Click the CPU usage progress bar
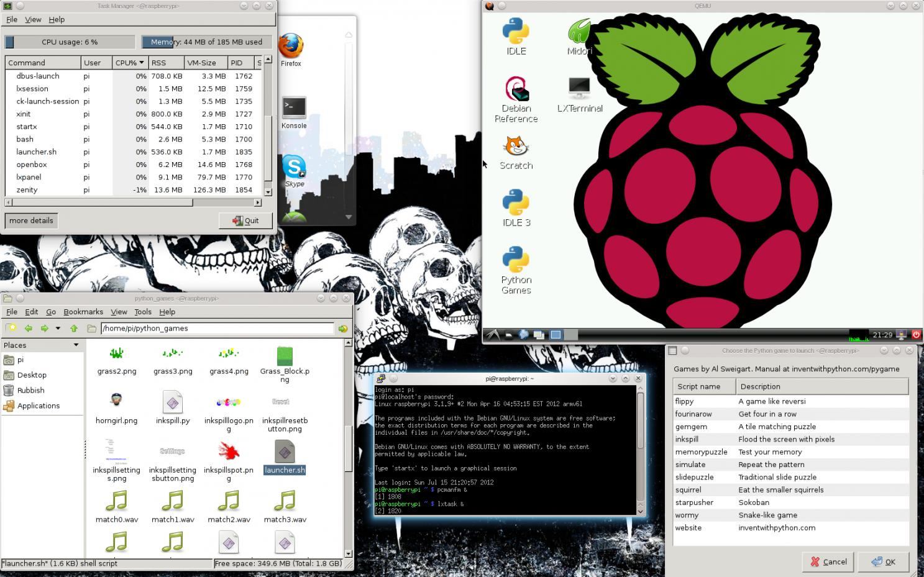Image resolution: width=924 pixels, height=577 pixels. coord(70,42)
